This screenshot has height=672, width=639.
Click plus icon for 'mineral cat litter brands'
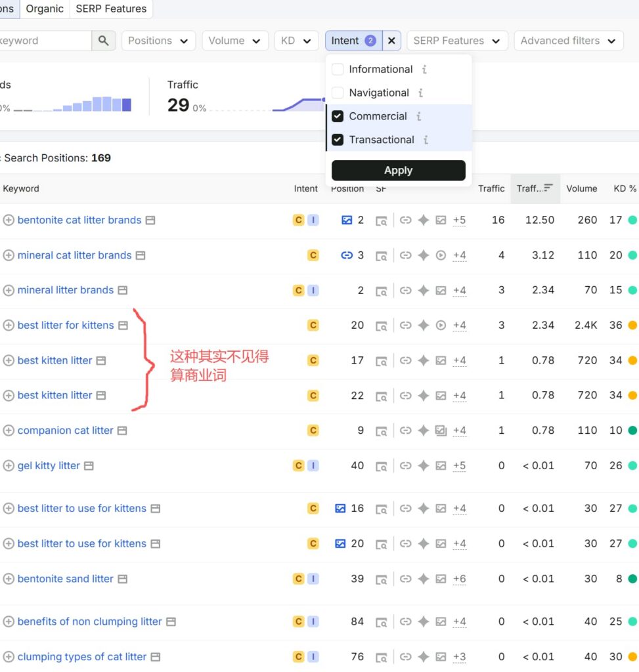coord(9,255)
